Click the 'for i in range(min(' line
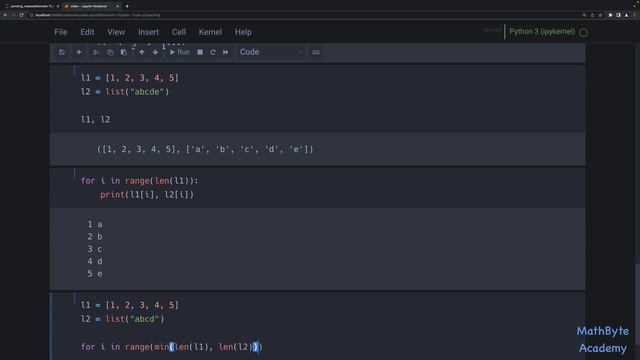Viewport: 640px width, 360px height. (171, 347)
